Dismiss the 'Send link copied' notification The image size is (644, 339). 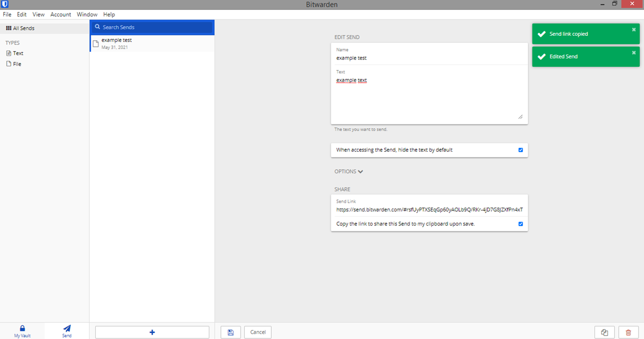point(634,29)
